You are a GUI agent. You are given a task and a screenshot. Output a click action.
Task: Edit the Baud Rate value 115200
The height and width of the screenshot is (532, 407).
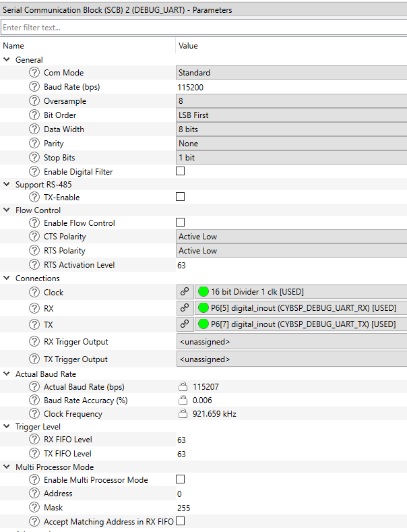point(290,87)
